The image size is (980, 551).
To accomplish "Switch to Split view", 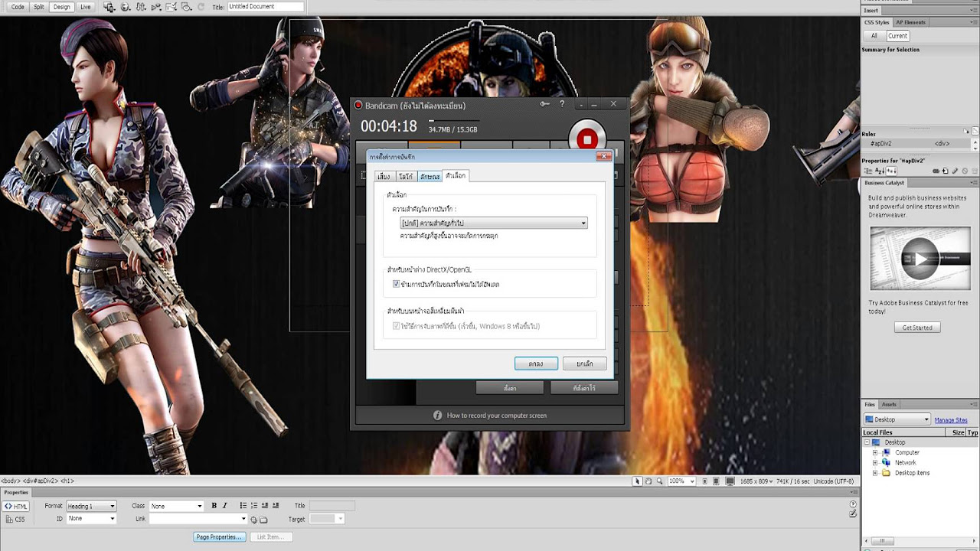I will click(x=38, y=7).
